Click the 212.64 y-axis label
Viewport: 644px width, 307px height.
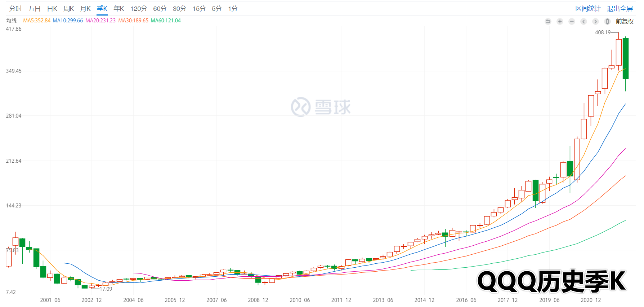tap(14, 161)
